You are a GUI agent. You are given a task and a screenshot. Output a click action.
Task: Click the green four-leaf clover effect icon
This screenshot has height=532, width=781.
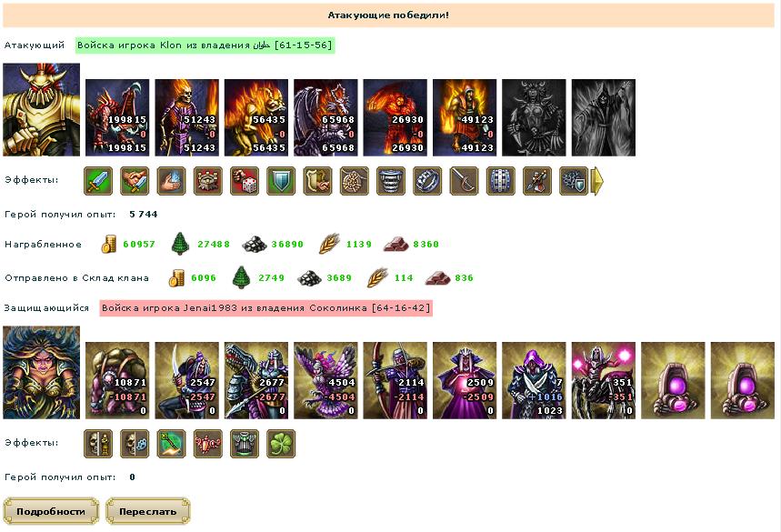click(281, 444)
